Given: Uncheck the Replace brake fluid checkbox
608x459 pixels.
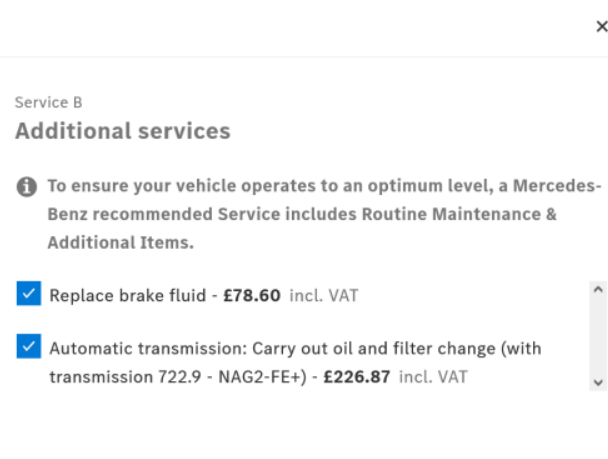Looking at the screenshot, I should pos(28,294).
